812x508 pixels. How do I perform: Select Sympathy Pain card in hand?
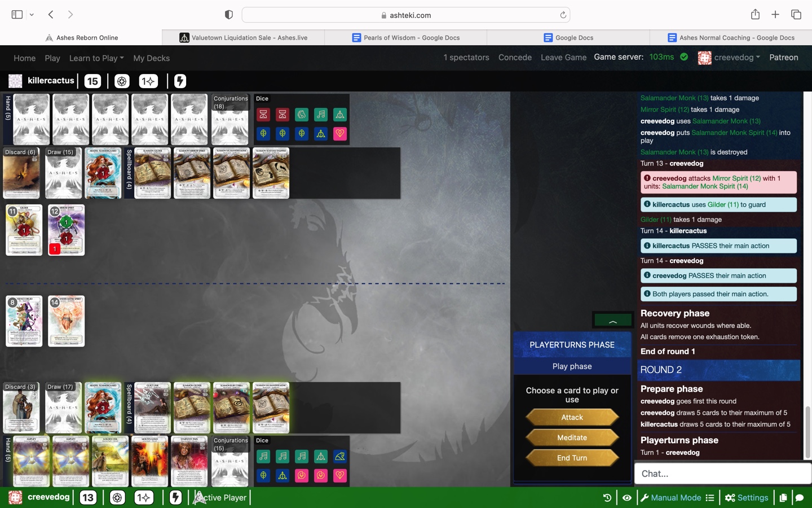tap(189, 461)
